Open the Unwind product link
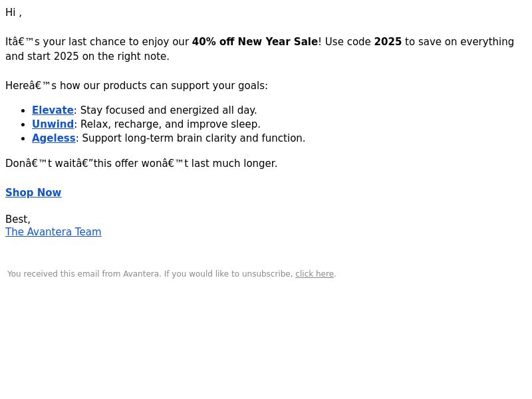532x399 pixels. (53, 124)
